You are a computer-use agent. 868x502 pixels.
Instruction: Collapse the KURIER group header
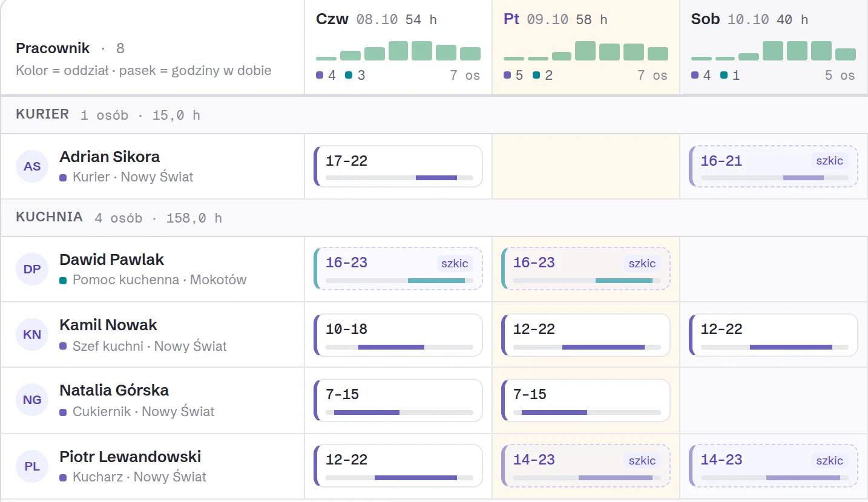pyautogui.click(x=434, y=115)
